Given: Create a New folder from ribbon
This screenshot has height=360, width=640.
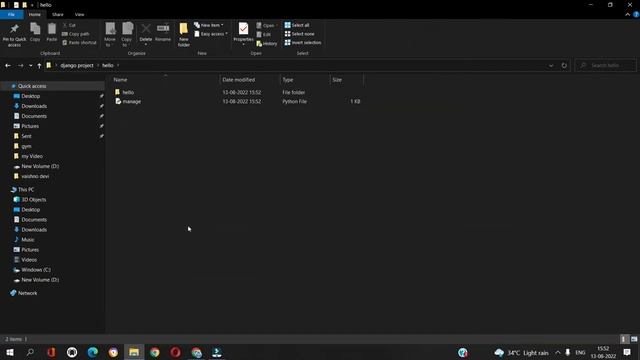Looking at the screenshot, I should pos(184,35).
